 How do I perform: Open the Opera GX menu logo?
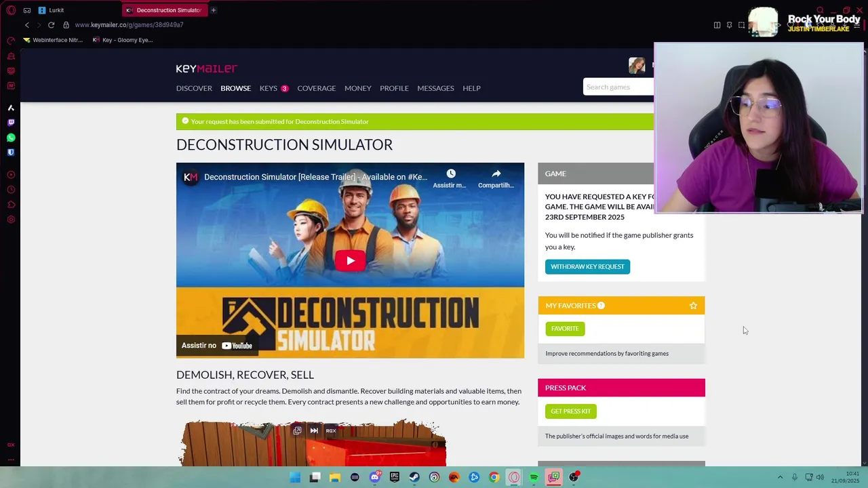tap(11, 10)
